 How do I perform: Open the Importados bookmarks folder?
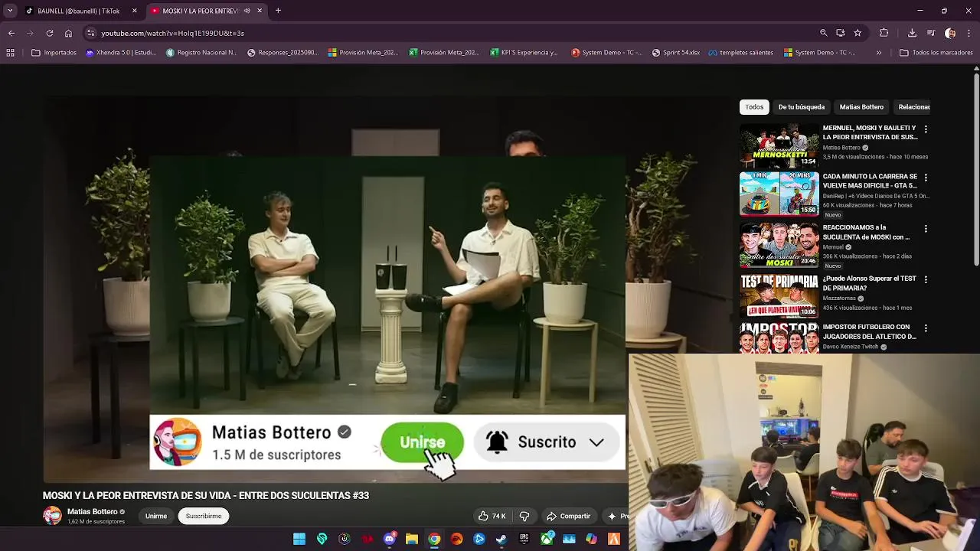pos(54,53)
